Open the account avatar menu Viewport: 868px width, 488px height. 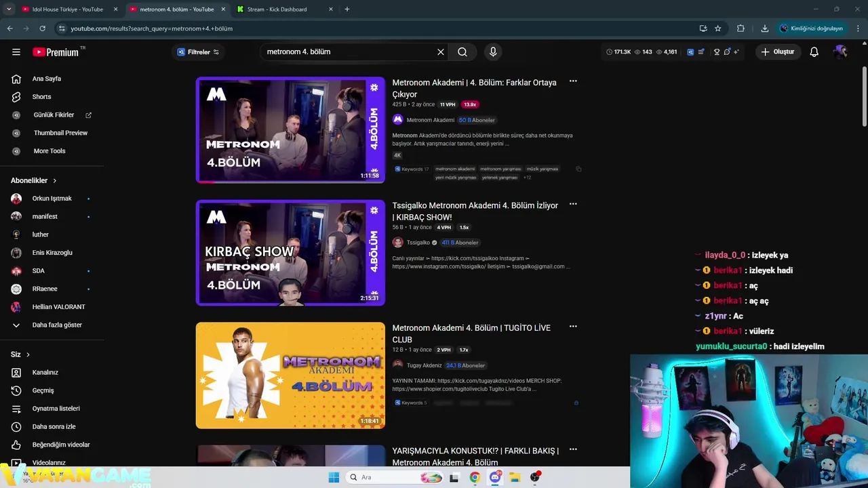(x=841, y=52)
